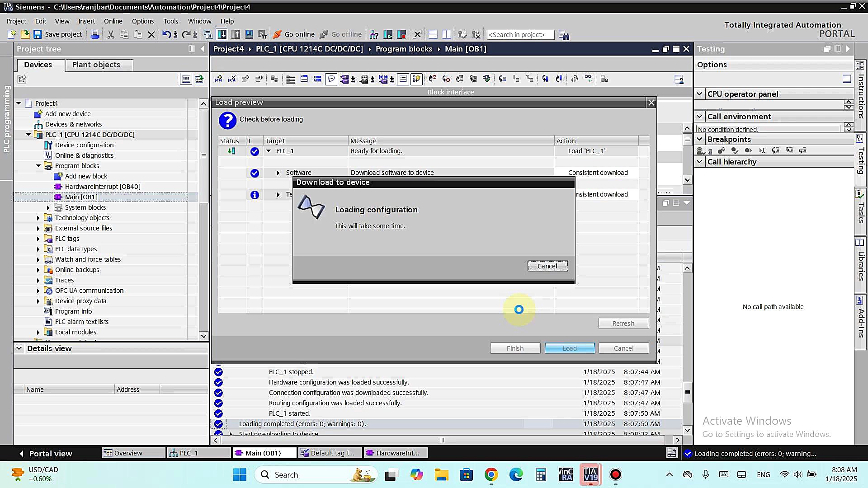This screenshot has width=868, height=488.
Task: Click the Show overview icon in the project tree toolbar
Action: tap(199, 79)
